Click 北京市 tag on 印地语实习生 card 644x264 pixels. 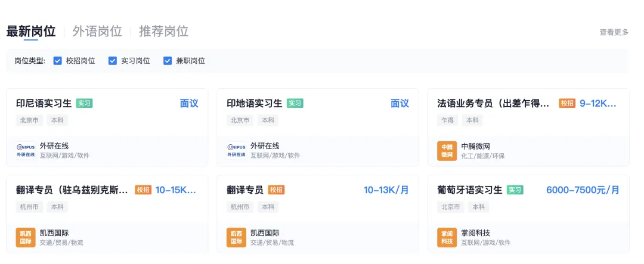click(x=240, y=120)
